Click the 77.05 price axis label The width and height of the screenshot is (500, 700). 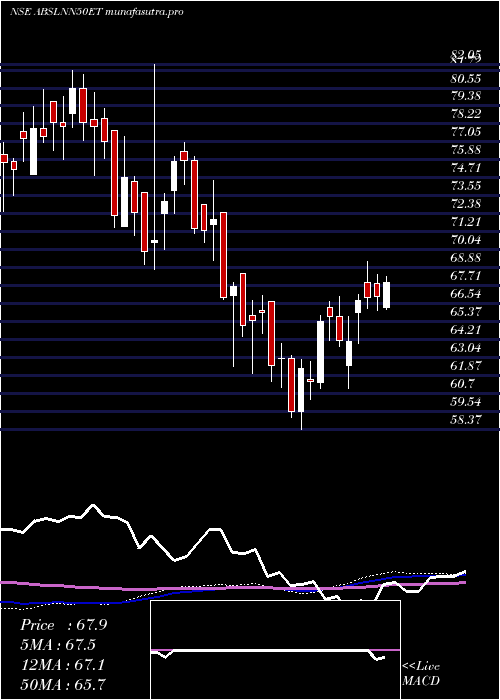[466, 132]
